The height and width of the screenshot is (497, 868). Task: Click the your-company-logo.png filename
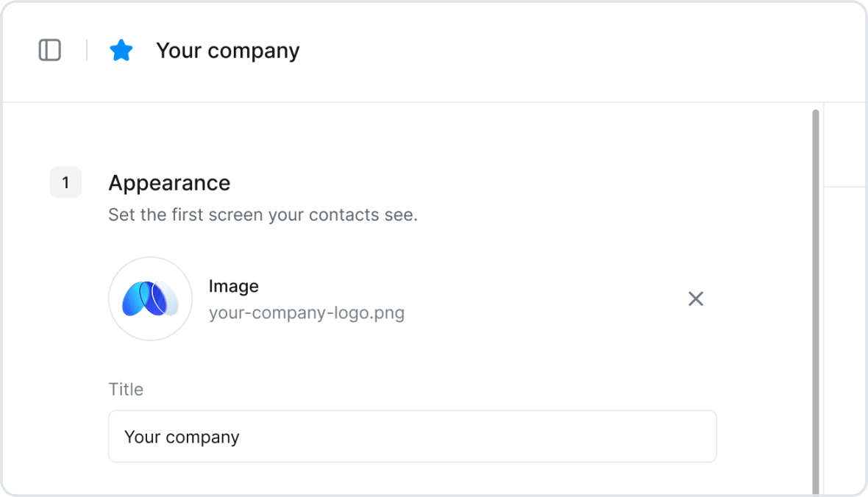(x=307, y=312)
